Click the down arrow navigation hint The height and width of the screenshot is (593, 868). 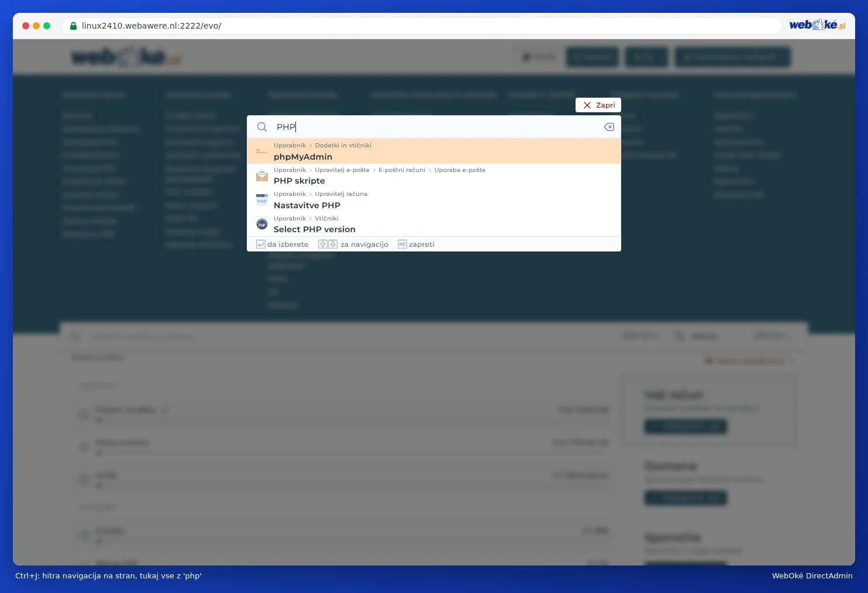[333, 244]
